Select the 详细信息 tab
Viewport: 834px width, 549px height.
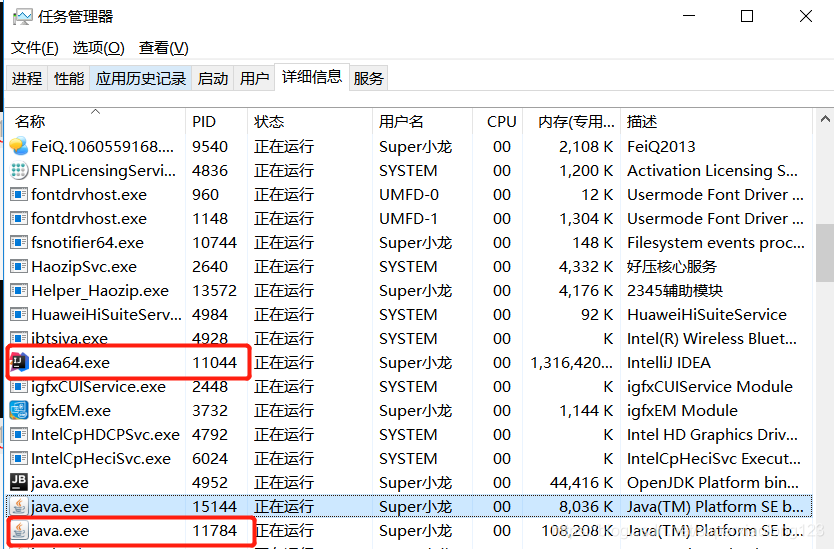(x=312, y=77)
